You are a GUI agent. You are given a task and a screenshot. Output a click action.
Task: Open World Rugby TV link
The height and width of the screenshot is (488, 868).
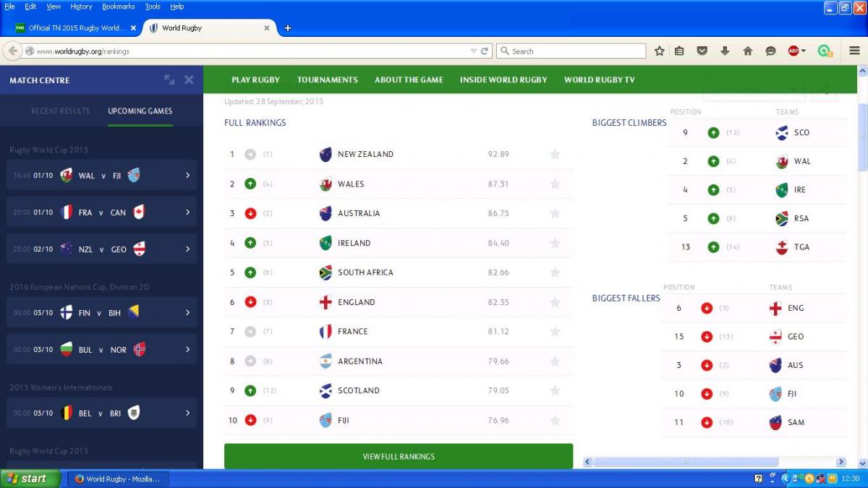(x=600, y=80)
